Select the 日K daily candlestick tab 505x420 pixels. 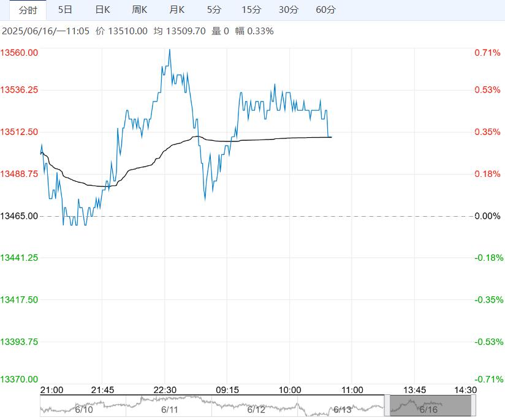click(102, 10)
